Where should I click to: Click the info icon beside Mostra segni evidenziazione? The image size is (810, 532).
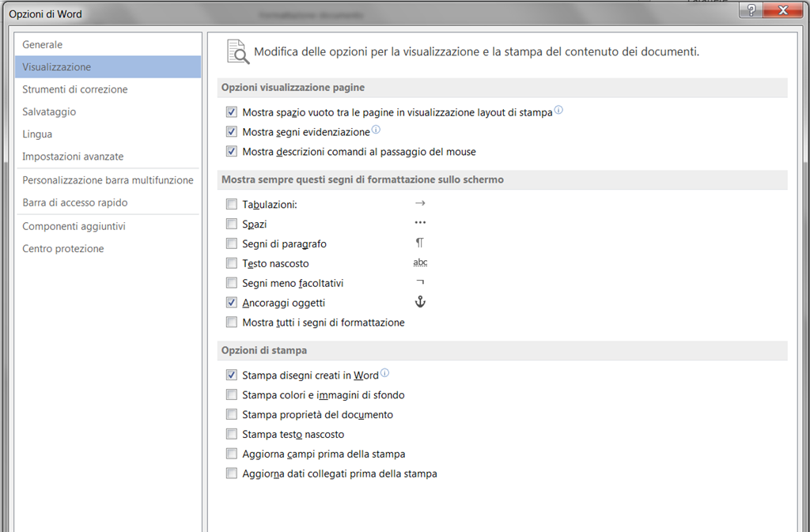point(376,130)
